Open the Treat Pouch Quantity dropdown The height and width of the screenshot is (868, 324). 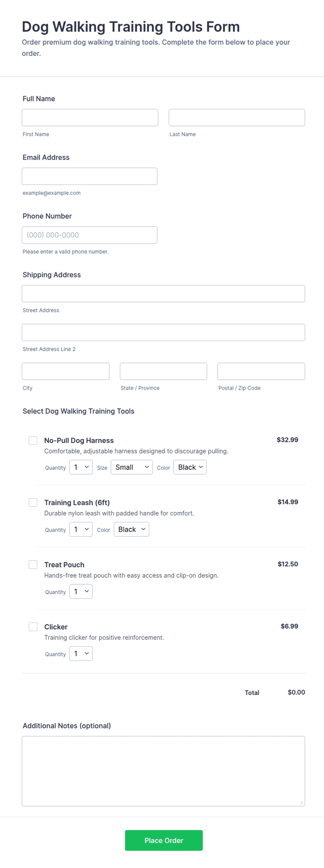tap(81, 591)
